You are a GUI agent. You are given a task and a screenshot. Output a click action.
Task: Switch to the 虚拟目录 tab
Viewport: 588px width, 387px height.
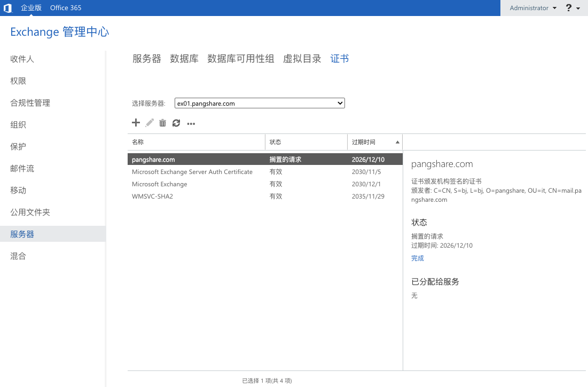click(302, 59)
